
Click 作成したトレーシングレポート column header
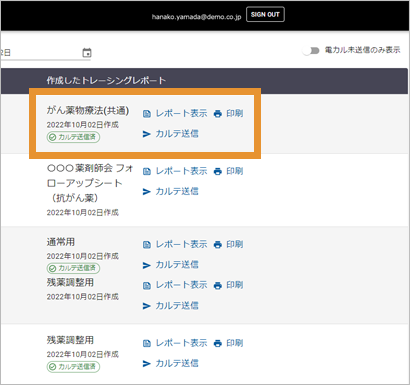106,81
